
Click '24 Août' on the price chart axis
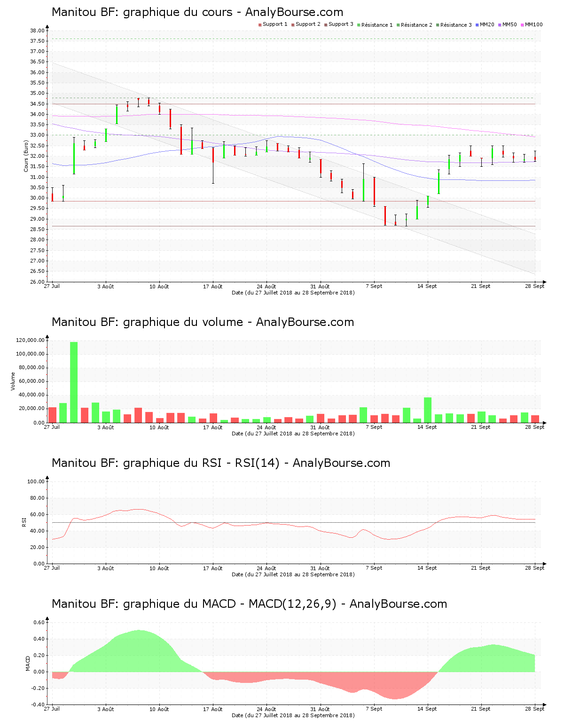(x=266, y=286)
